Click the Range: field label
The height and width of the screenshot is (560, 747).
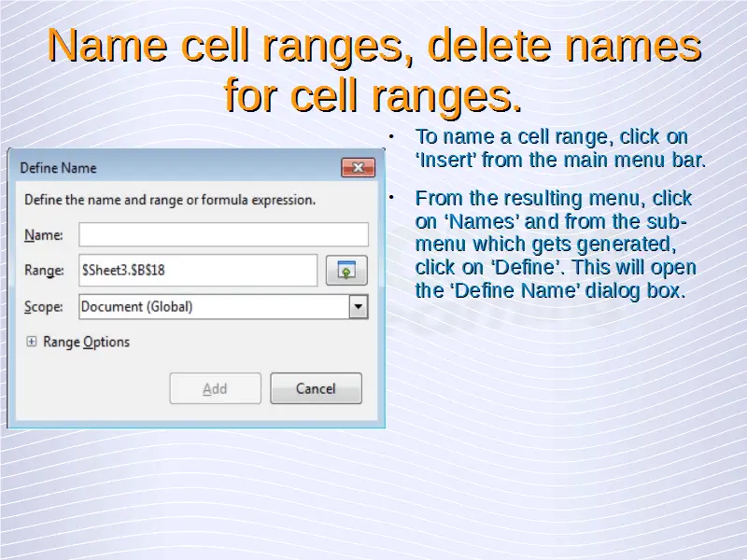44,271
